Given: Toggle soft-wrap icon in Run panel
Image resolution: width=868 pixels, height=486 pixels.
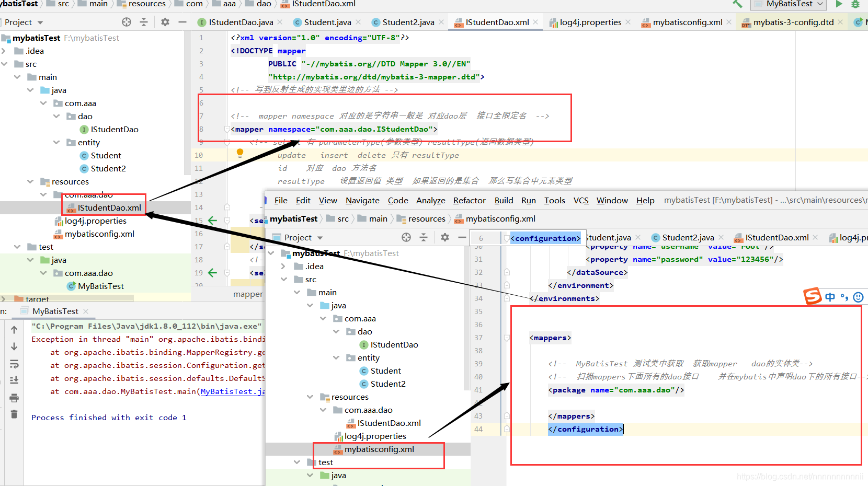Looking at the screenshot, I should coord(14,364).
